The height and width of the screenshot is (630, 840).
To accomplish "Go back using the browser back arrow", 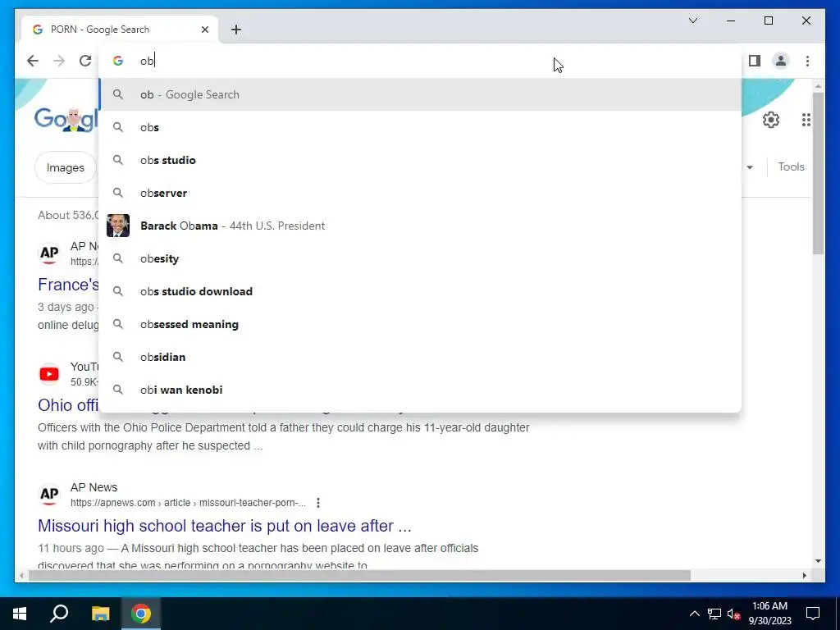I will coord(33,61).
